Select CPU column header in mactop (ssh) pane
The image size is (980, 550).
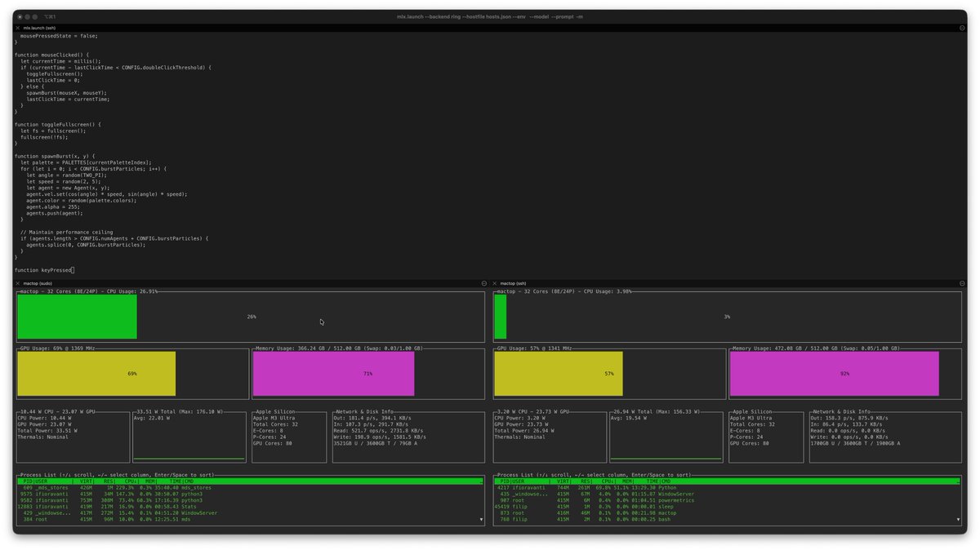point(607,481)
